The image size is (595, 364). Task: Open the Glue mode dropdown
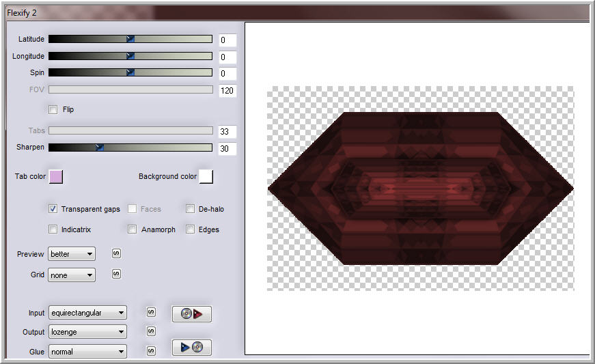click(x=87, y=352)
